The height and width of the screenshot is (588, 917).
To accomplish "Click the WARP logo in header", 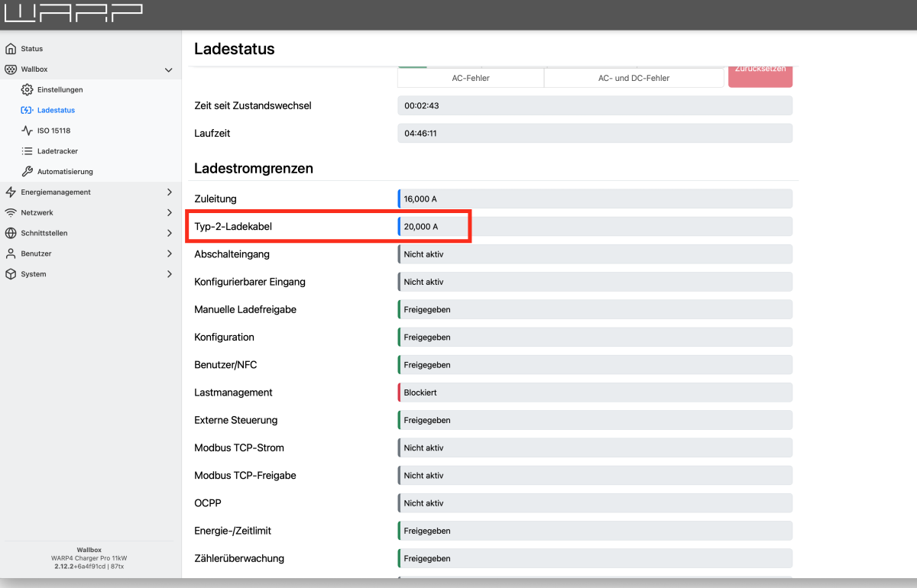I will [x=73, y=11].
